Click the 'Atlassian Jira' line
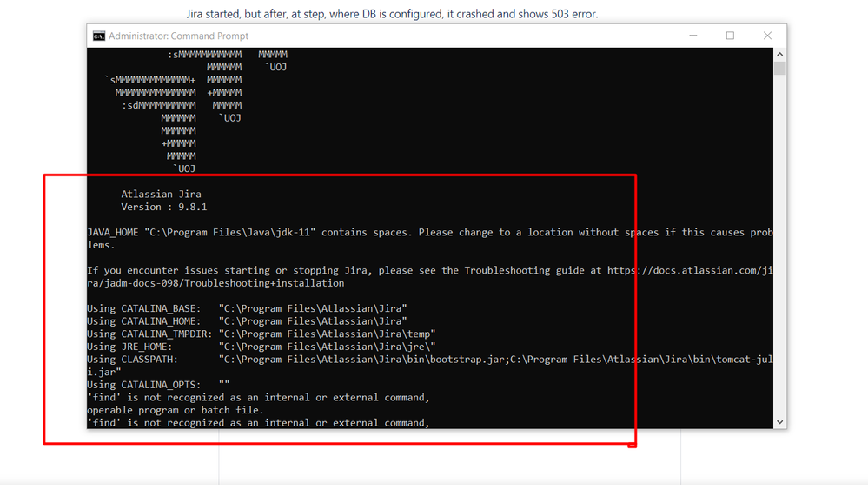Viewport: 868px width, 489px height. [161, 195]
